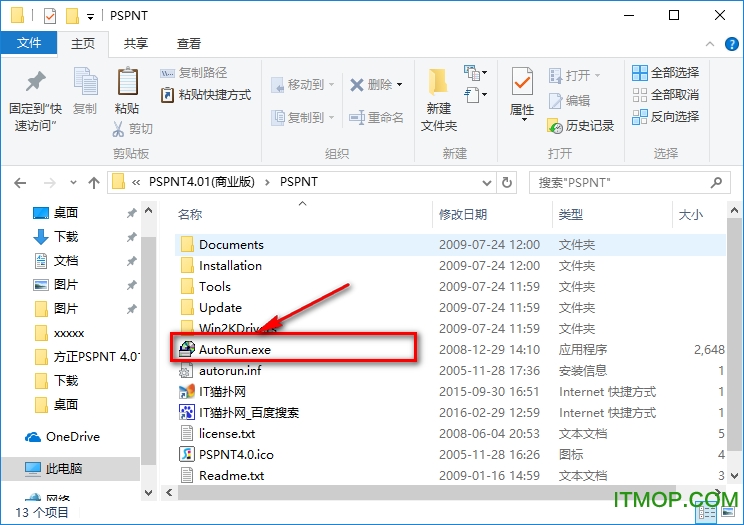
Task: Click Invert selection (反向选择)
Action: click(666, 116)
